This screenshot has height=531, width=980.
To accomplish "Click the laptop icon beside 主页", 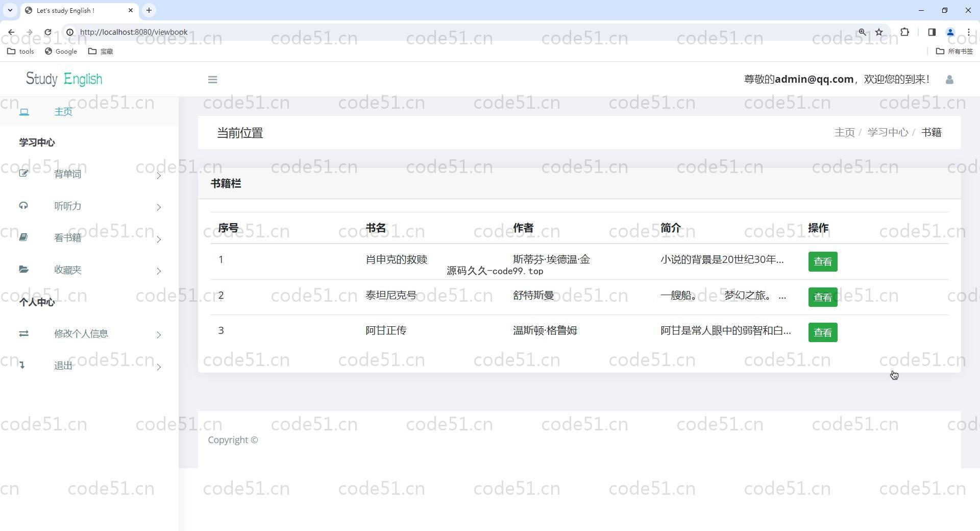I will [x=24, y=112].
